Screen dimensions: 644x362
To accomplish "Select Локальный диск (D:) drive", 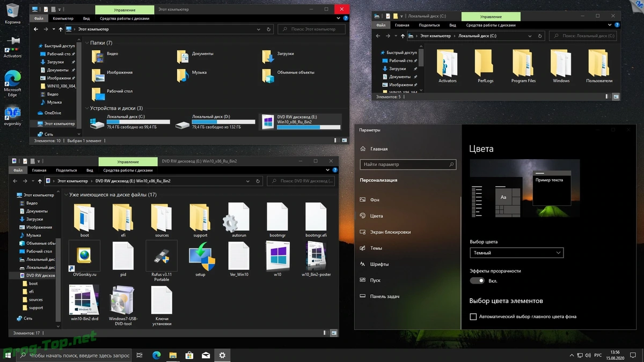I will pos(216,122).
